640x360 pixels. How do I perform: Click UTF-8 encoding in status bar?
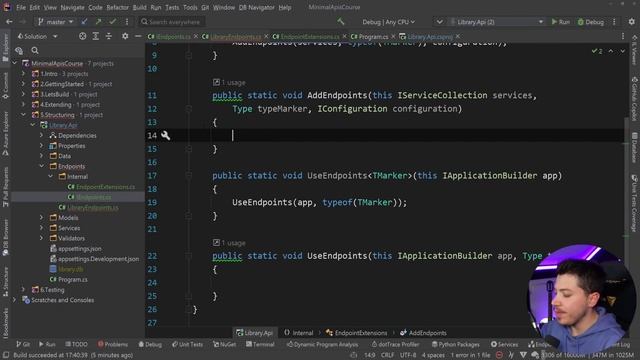408,355
